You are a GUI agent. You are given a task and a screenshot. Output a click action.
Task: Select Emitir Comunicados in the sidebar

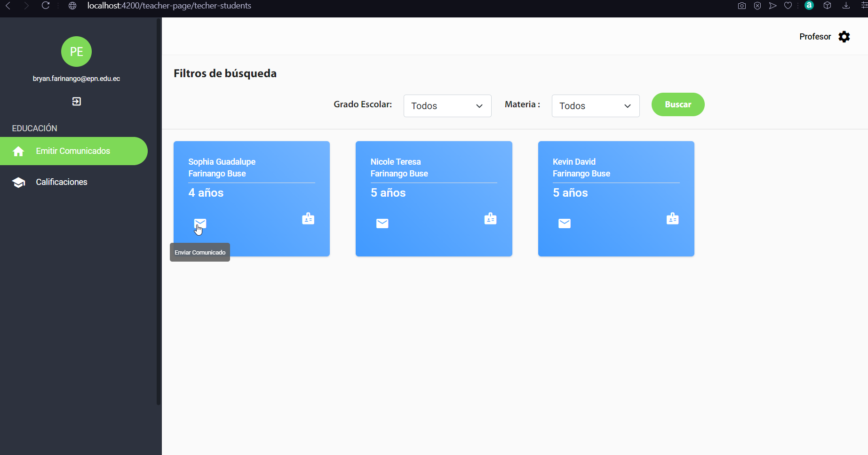72,151
